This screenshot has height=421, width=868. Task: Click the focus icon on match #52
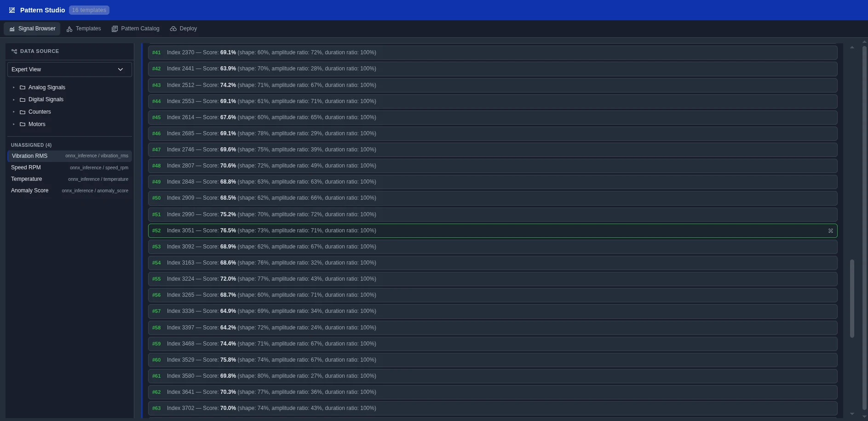pyautogui.click(x=830, y=231)
